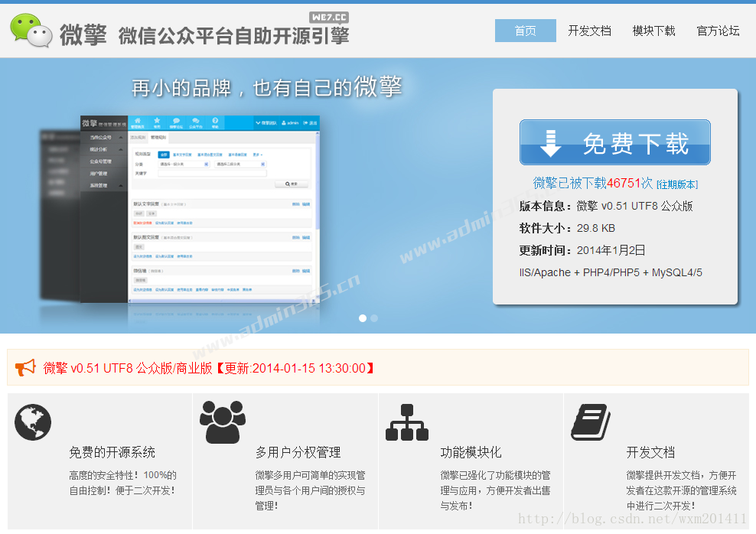Click the book icon for dev docs

591,422
